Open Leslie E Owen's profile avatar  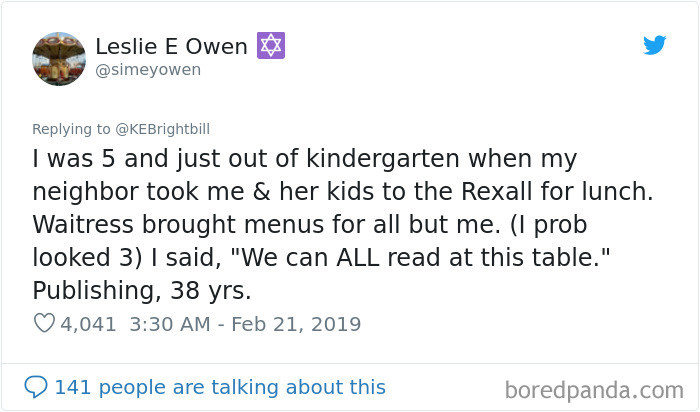(59, 57)
